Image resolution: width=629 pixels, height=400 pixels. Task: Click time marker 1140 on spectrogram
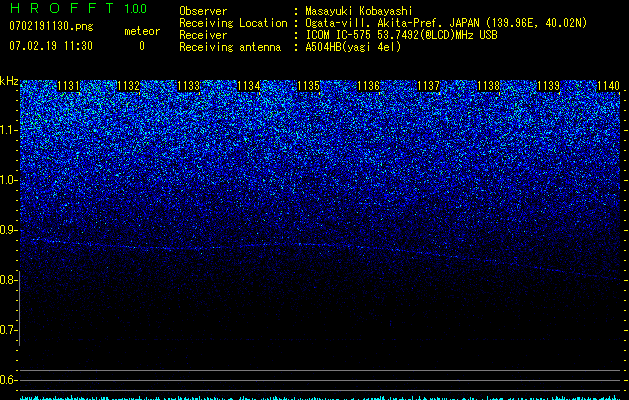point(609,86)
